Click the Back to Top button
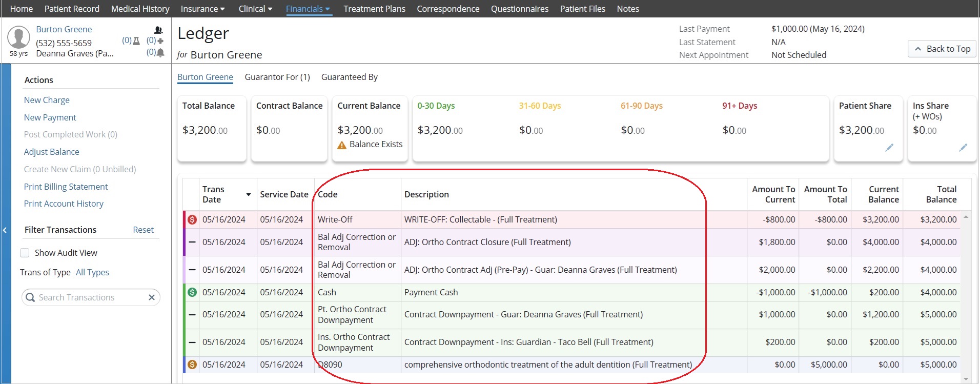The image size is (980, 384). (x=942, y=49)
